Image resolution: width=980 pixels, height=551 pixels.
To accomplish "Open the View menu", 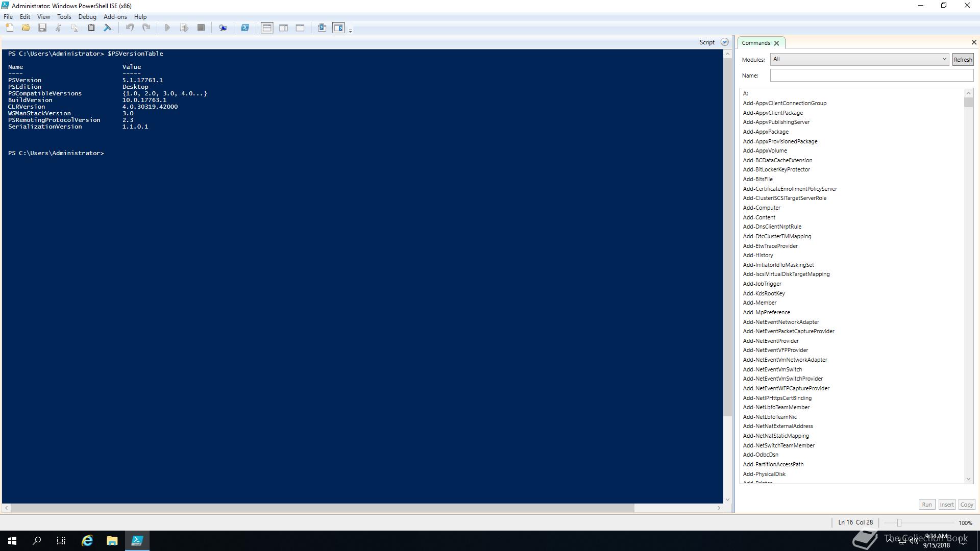I will (x=43, y=17).
